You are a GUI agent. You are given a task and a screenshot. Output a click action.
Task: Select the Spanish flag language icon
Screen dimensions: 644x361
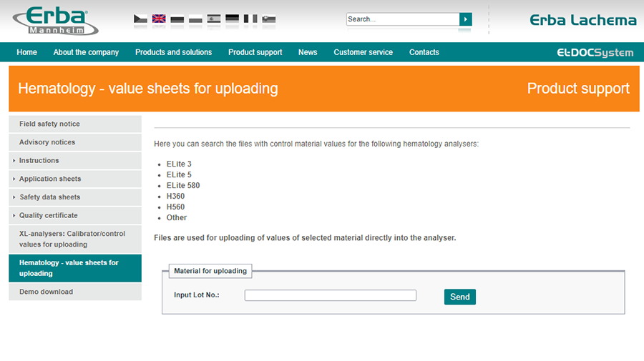point(213,19)
